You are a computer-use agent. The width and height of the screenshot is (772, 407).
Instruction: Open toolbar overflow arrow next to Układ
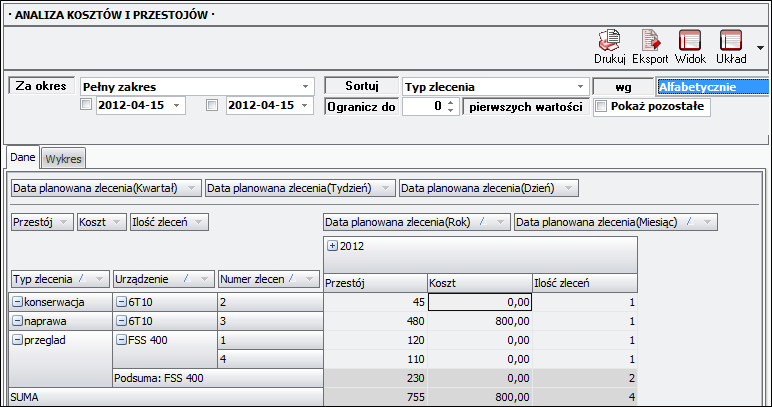click(761, 47)
